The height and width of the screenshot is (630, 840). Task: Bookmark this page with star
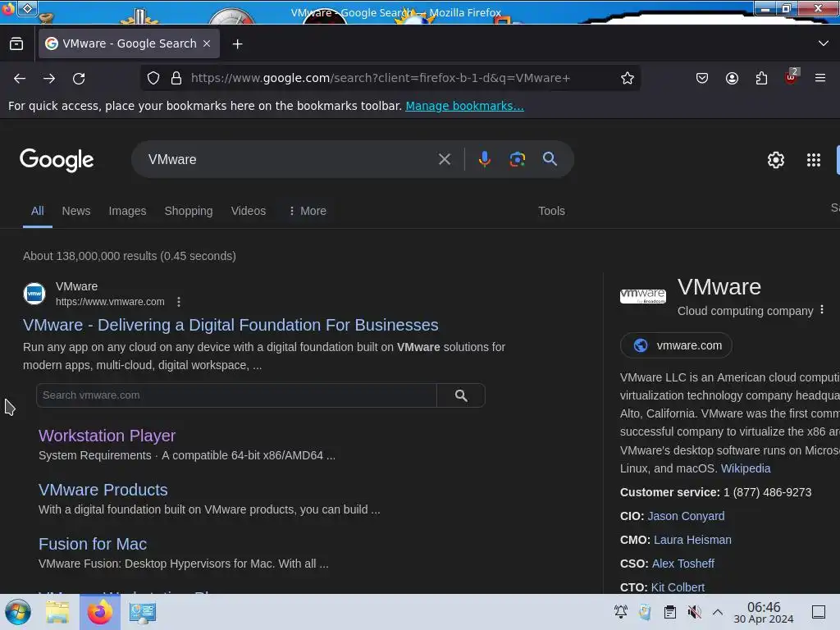point(628,78)
